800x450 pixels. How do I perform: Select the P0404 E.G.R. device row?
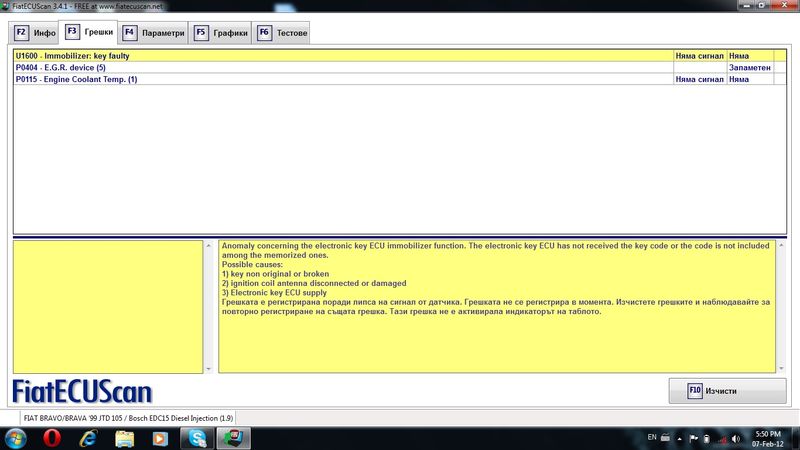[x=399, y=67]
